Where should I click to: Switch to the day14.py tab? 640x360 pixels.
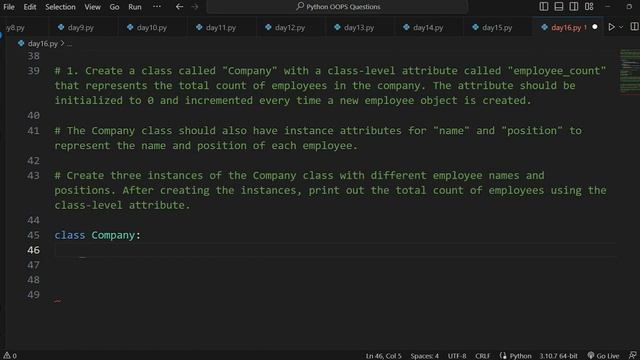pos(427,27)
